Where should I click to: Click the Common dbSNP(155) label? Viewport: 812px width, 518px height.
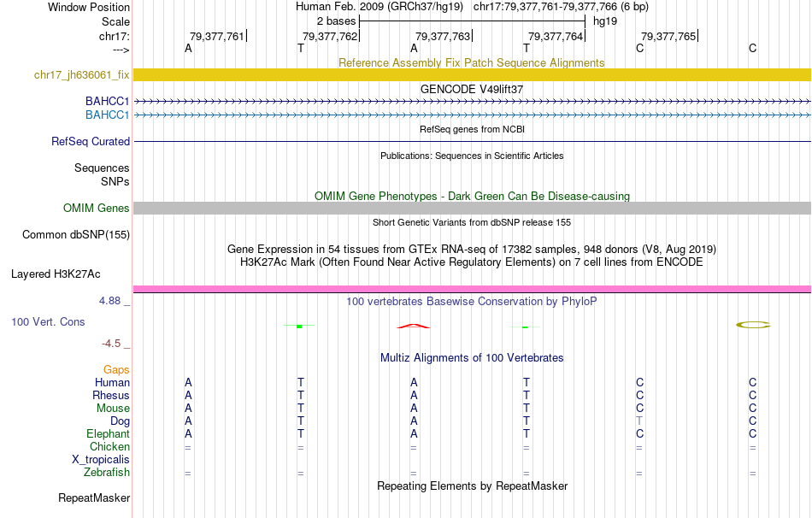(x=76, y=235)
